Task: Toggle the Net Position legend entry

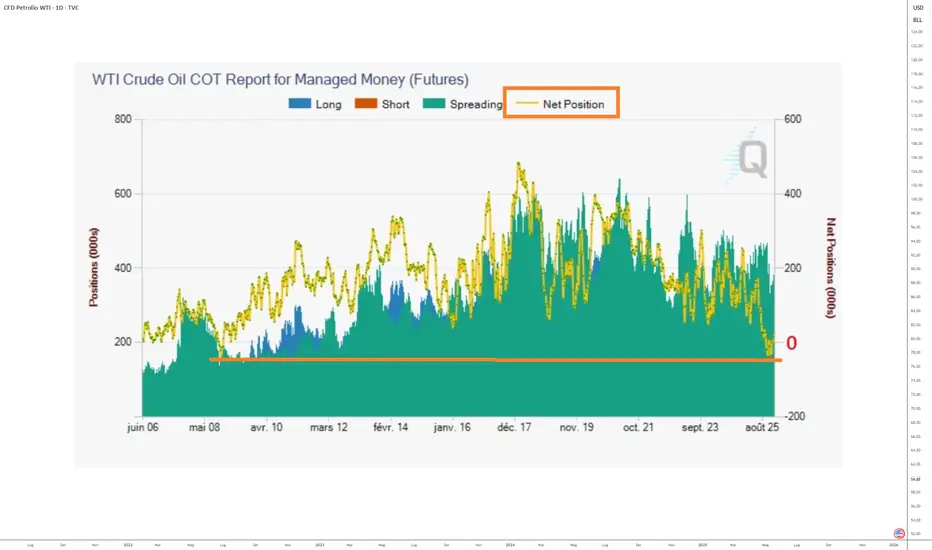Action: (561, 104)
